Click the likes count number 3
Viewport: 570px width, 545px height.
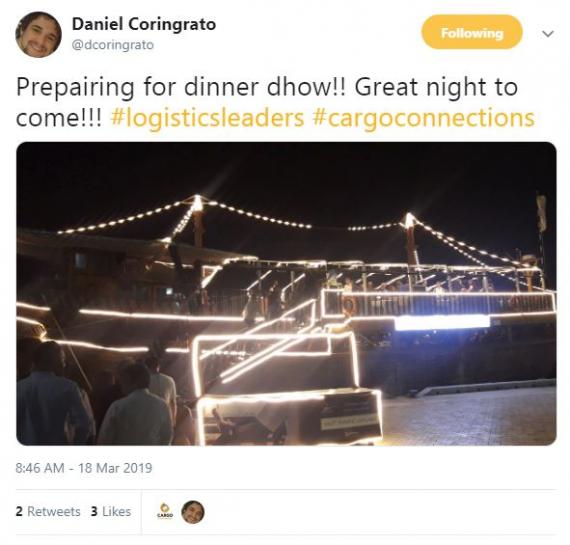94,511
